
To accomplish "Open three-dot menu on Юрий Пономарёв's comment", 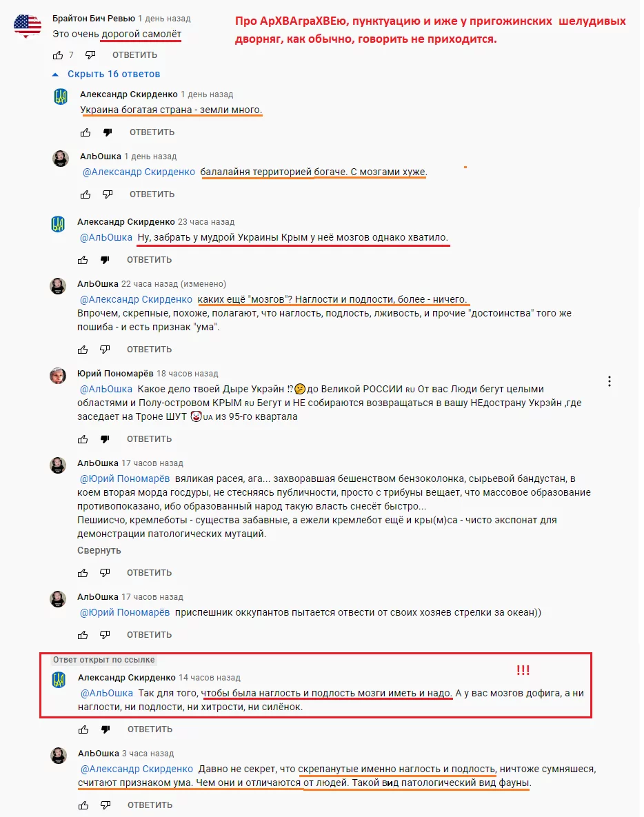I will click(609, 381).
